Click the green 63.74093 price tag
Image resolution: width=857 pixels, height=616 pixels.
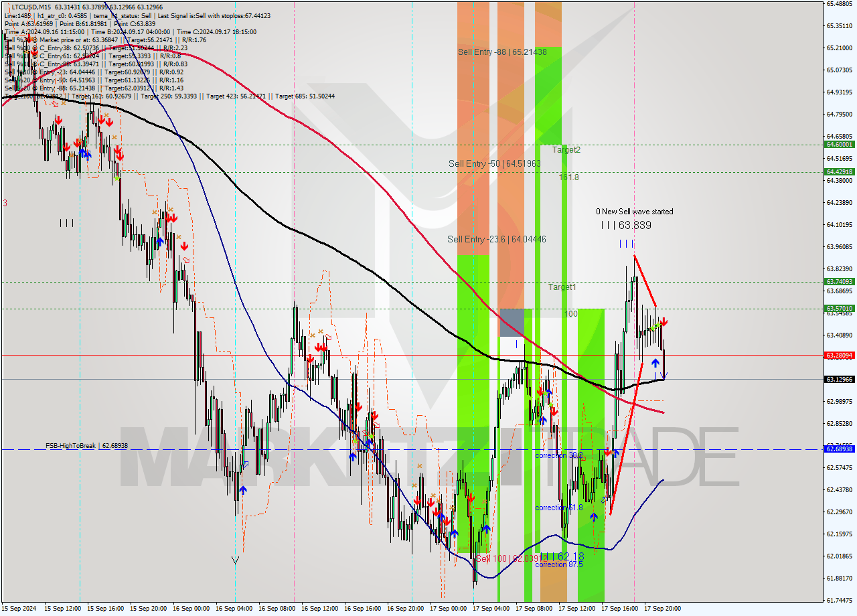tap(839, 282)
